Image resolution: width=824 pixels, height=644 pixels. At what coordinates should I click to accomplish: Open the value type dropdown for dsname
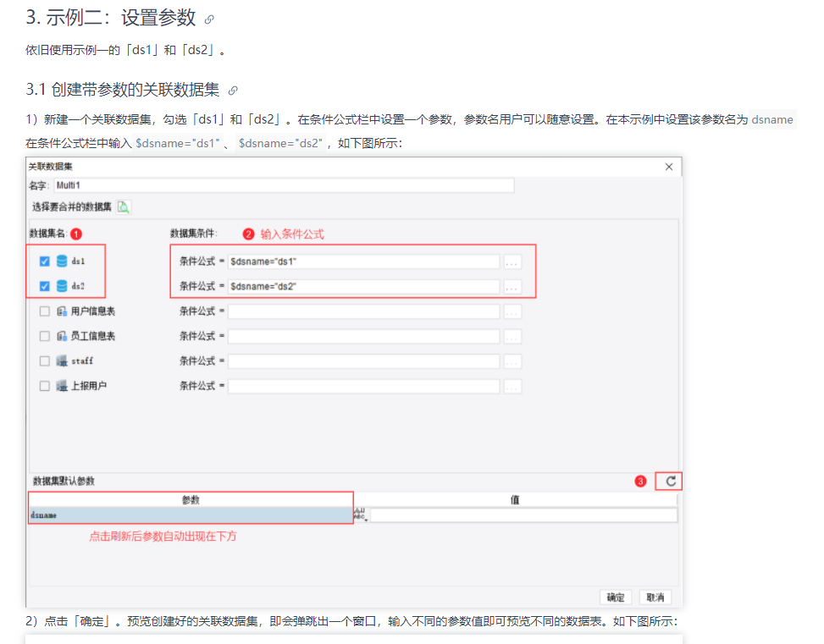click(361, 515)
